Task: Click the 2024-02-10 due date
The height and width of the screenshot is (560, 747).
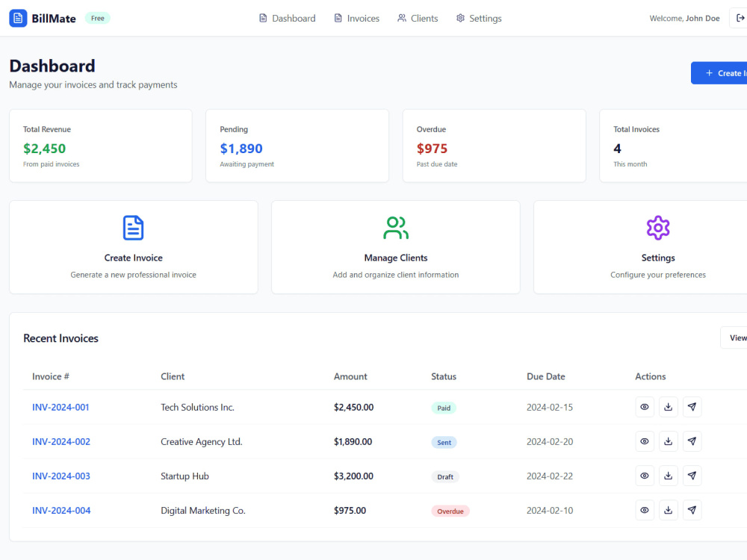Action: (550, 510)
